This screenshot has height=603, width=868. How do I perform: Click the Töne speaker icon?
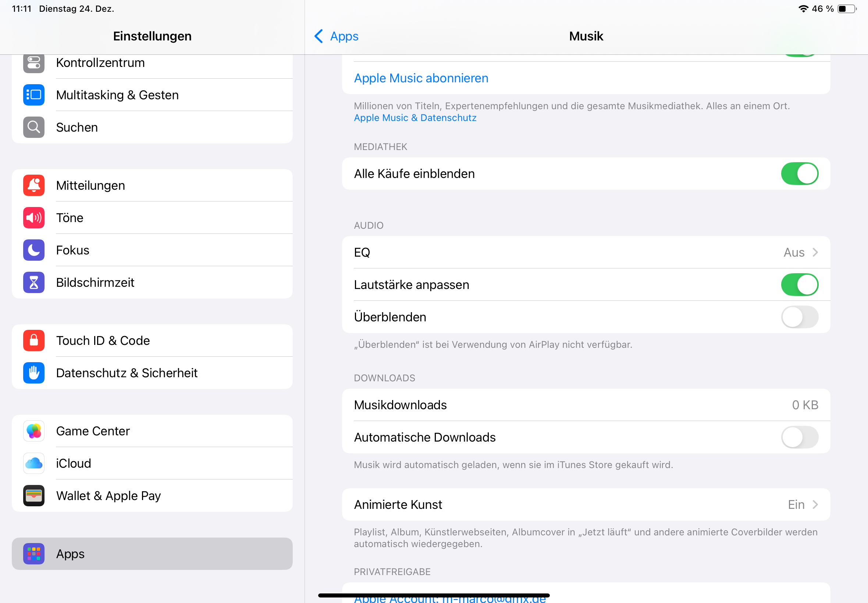tap(33, 218)
